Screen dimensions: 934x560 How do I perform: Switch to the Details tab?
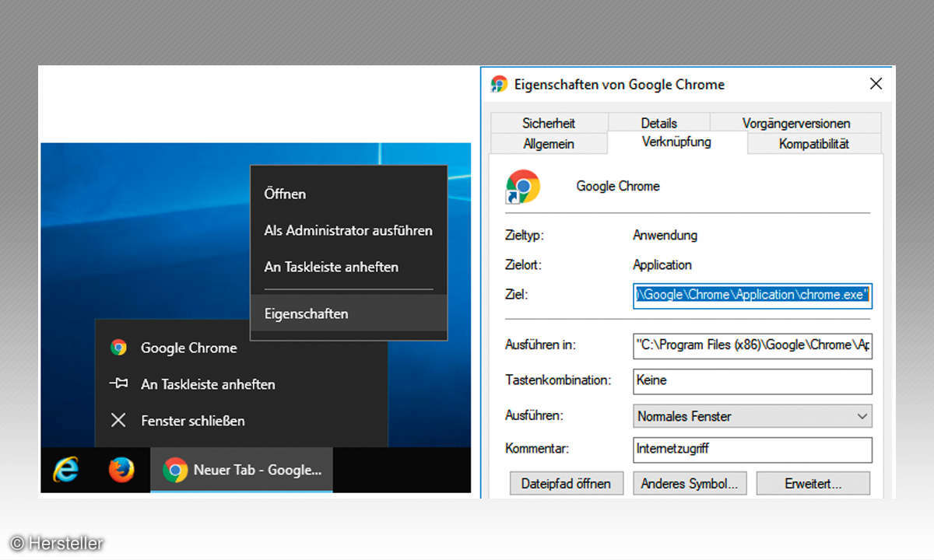[658, 123]
